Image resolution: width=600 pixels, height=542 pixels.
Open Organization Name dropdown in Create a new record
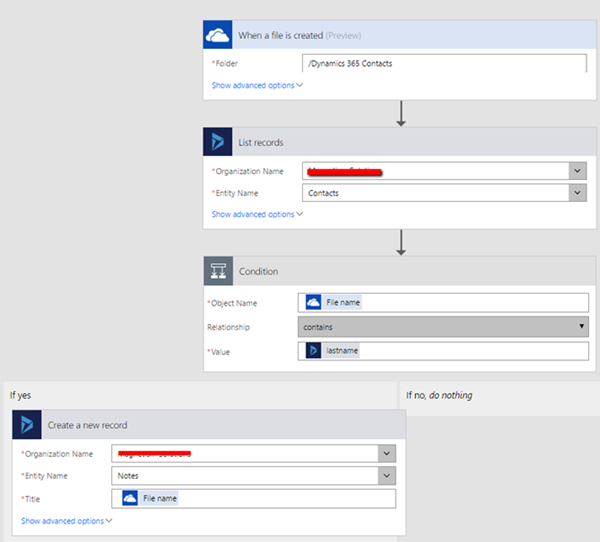[387, 453]
